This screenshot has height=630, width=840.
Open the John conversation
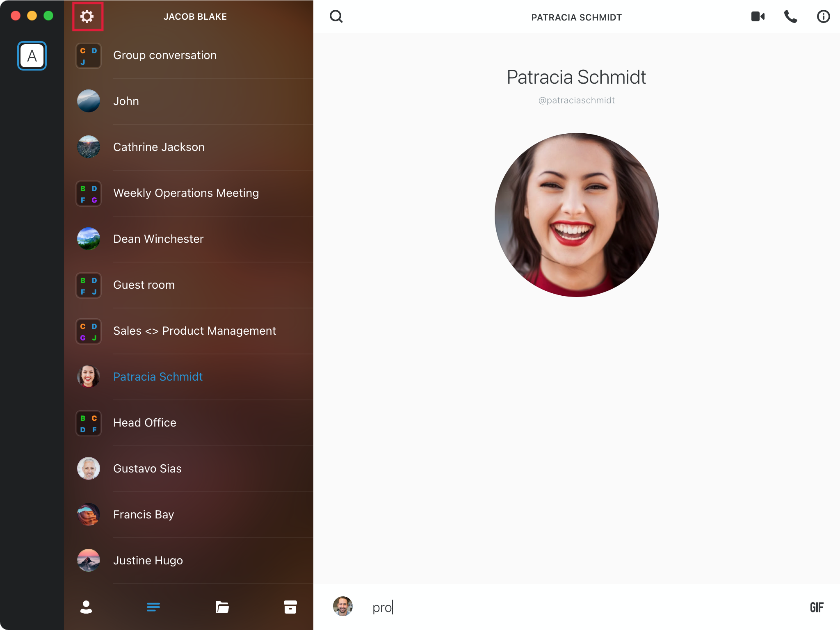pos(189,101)
